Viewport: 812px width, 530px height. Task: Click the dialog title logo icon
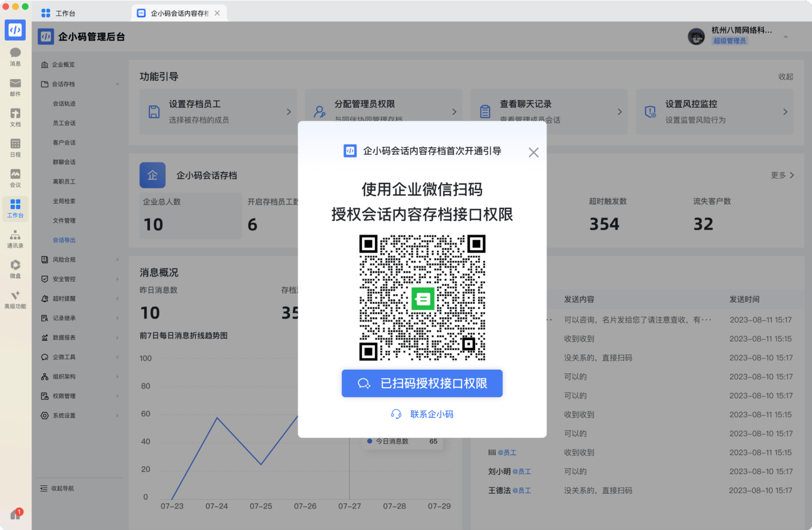tap(350, 151)
